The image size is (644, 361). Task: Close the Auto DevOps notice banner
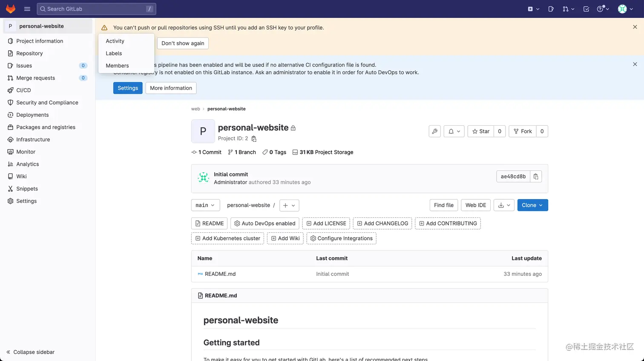coord(635,64)
